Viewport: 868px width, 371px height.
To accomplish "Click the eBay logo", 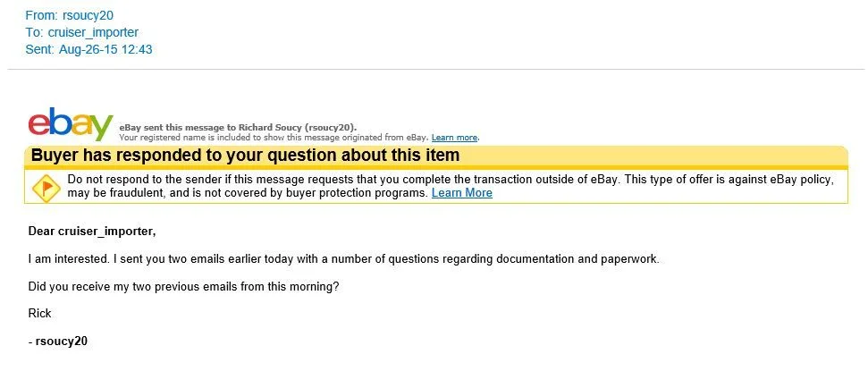I will click(71, 124).
